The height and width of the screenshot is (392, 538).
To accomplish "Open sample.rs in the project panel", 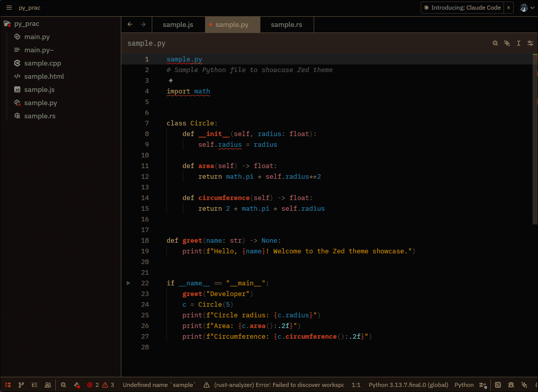I will coord(40,116).
